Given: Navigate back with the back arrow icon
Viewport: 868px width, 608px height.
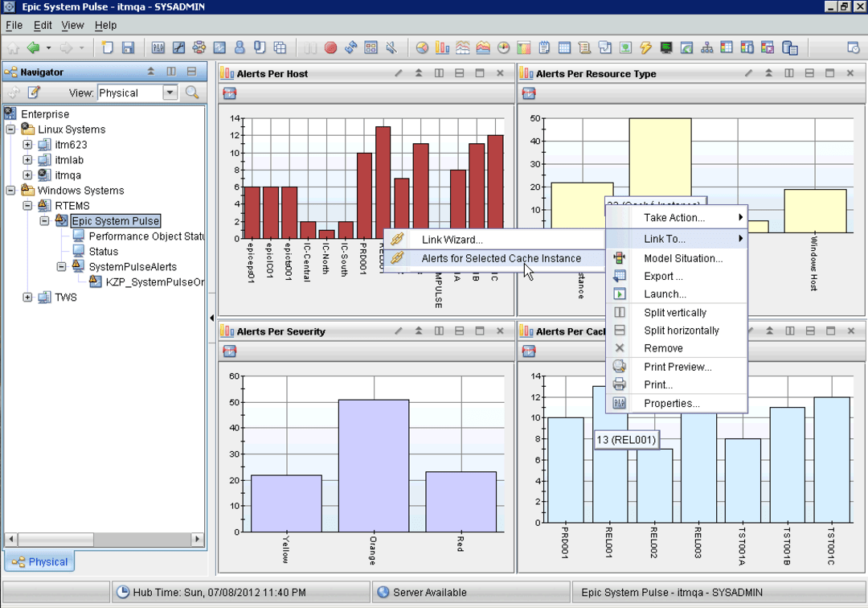Looking at the screenshot, I should pyautogui.click(x=34, y=47).
